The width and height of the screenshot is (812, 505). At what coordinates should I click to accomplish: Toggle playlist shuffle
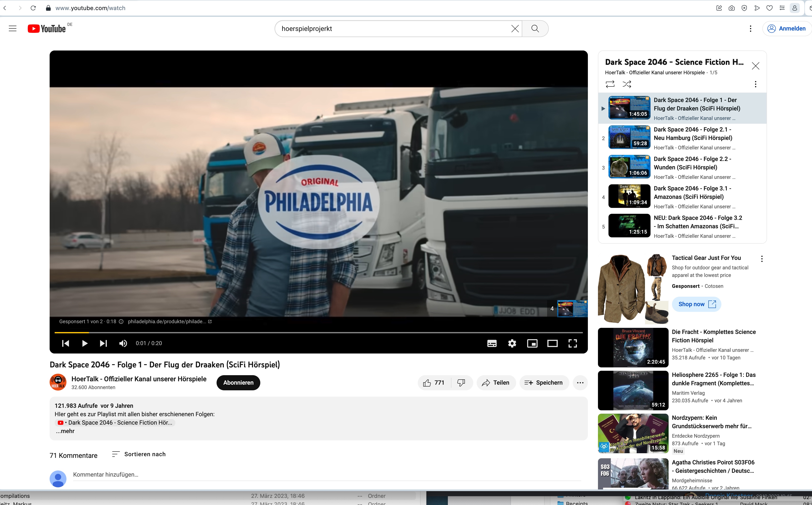627,84
